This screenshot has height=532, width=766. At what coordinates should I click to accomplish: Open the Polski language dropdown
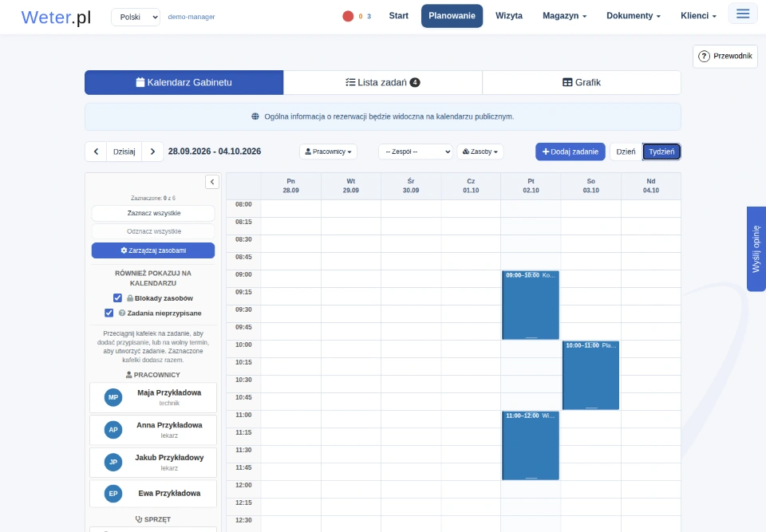[x=136, y=17]
